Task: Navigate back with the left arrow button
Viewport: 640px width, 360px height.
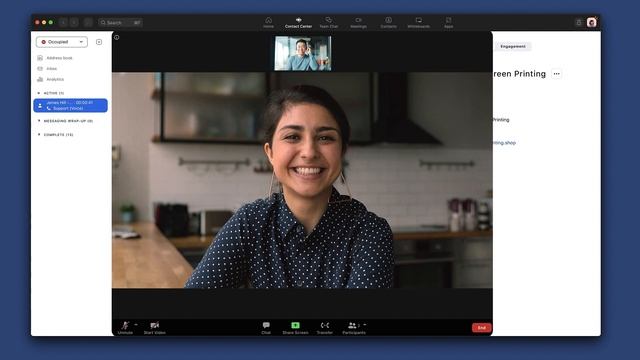Action: pyautogui.click(x=63, y=22)
